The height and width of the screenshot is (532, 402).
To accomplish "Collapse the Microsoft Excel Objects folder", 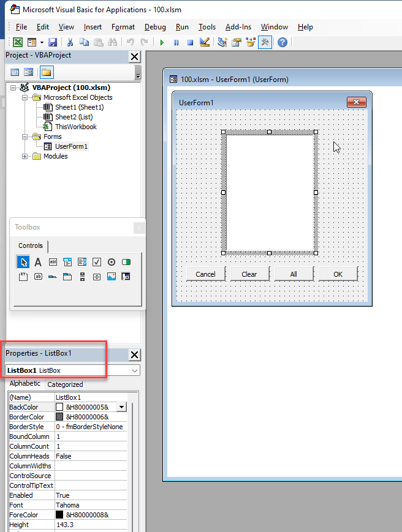I will click(x=25, y=97).
